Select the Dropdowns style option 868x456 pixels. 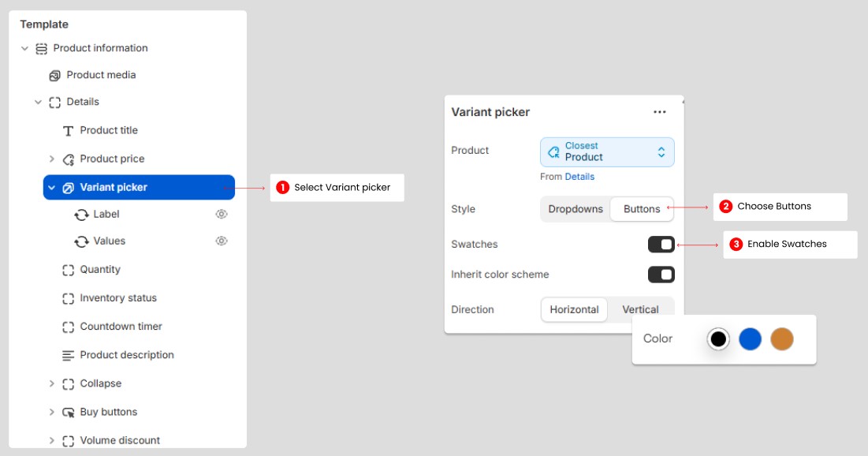pyautogui.click(x=576, y=209)
